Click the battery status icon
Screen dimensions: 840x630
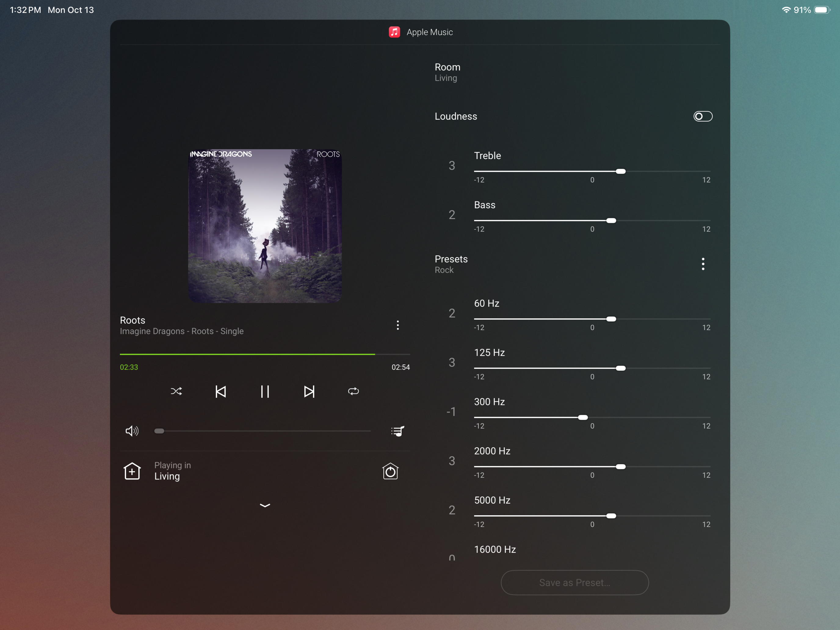pyautogui.click(x=822, y=10)
